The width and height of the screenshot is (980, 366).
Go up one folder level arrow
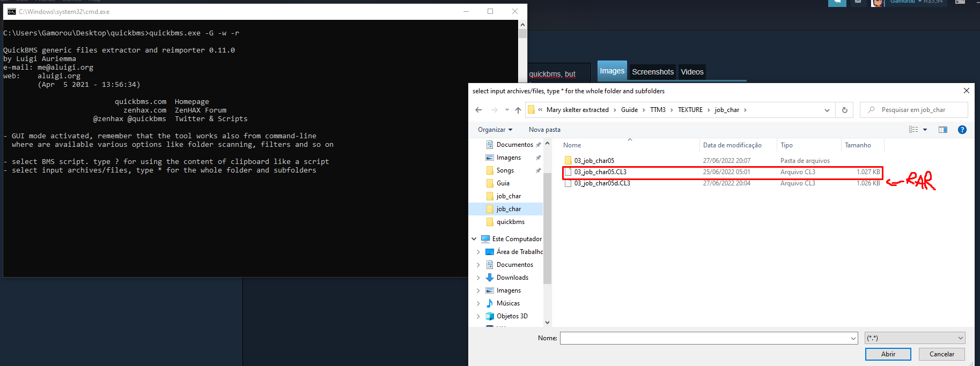[x=518, y=110]
